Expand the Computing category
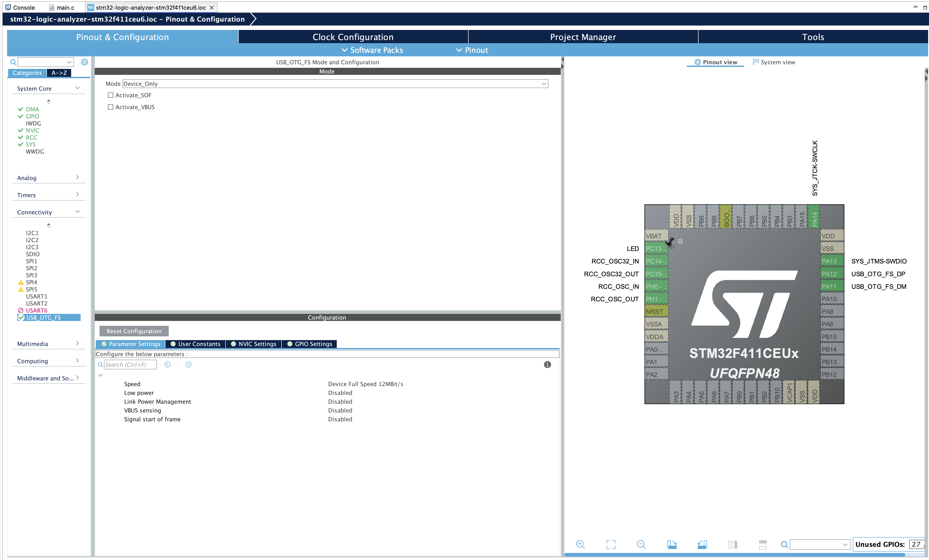Viewport: 929px width, 560px height. tap(77, 361)
